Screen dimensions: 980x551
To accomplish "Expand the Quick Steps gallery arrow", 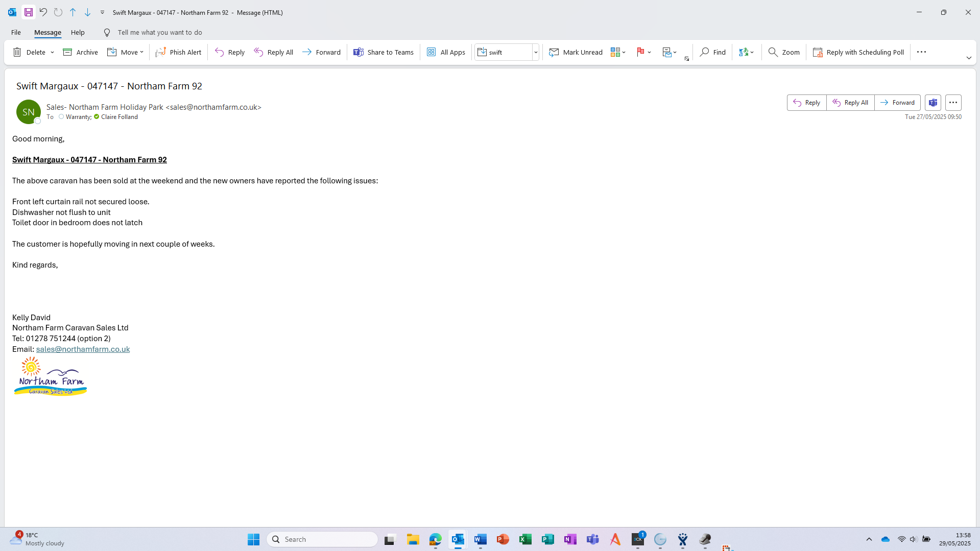I will pyautogui.click(x=536, y=52).
